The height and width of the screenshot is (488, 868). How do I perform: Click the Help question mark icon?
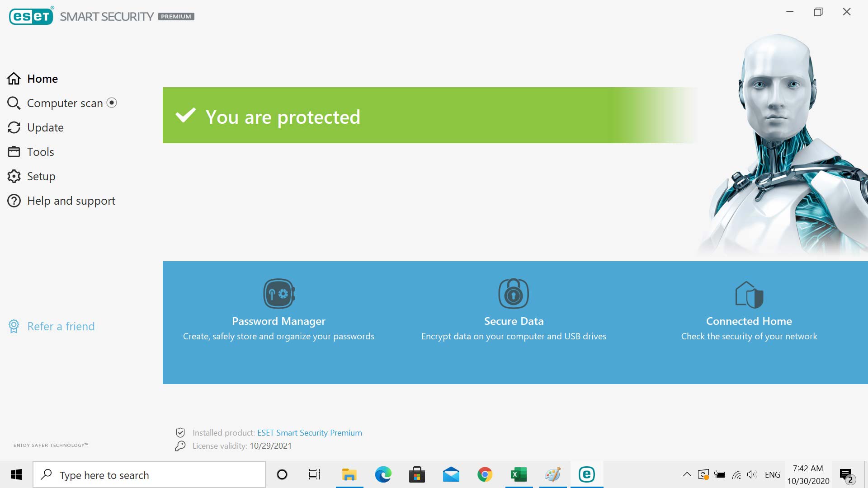pyautogui.click(x=14, y=201)
